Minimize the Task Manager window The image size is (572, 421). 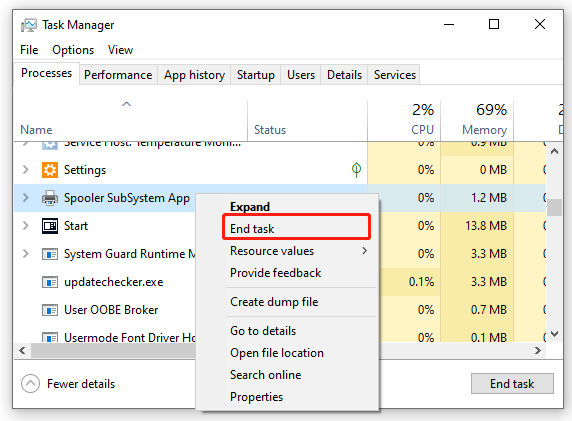449,25
